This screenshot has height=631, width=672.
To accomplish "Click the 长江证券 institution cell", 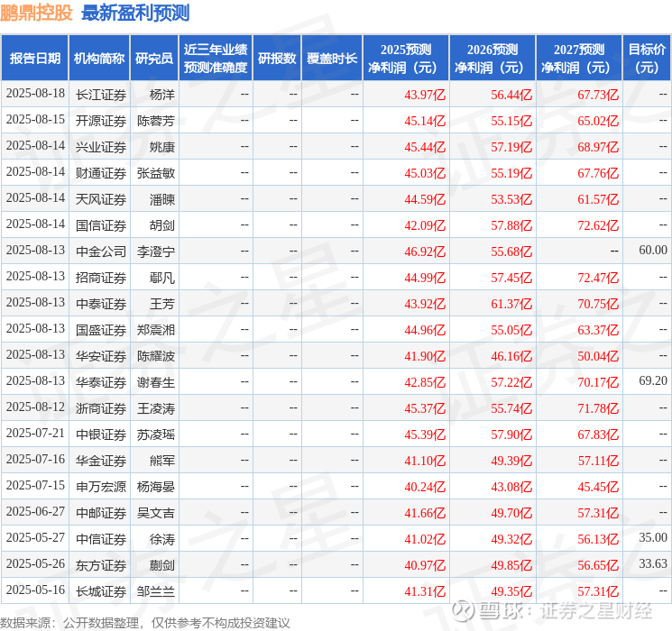I will click(101, 95).
